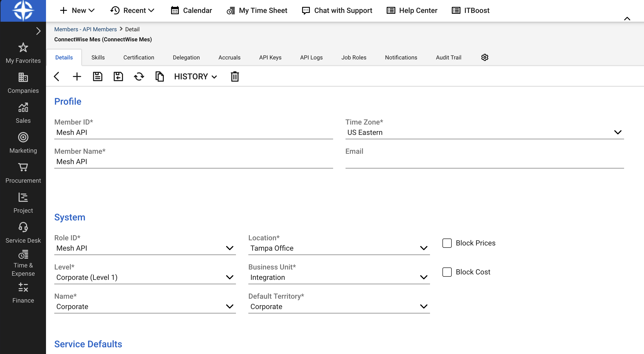Expand the HISTORY dropdown
The image size is (644, 354).
coord(196,76)
